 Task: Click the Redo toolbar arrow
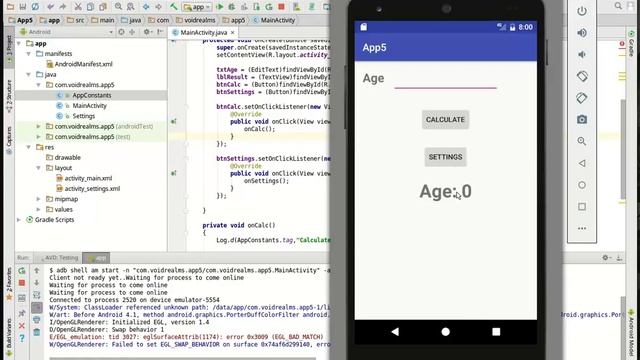[62, 7]
